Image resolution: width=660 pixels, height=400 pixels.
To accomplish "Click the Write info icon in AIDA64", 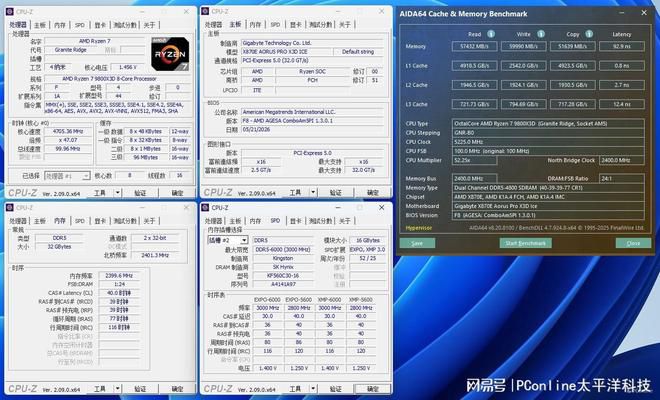I will pos(541,34).
